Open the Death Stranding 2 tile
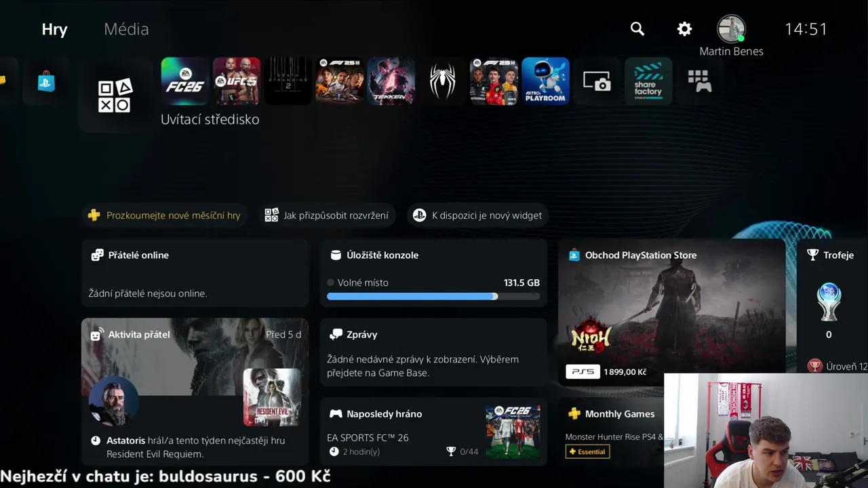Viewport: 868px width, 488px height. 288,81
